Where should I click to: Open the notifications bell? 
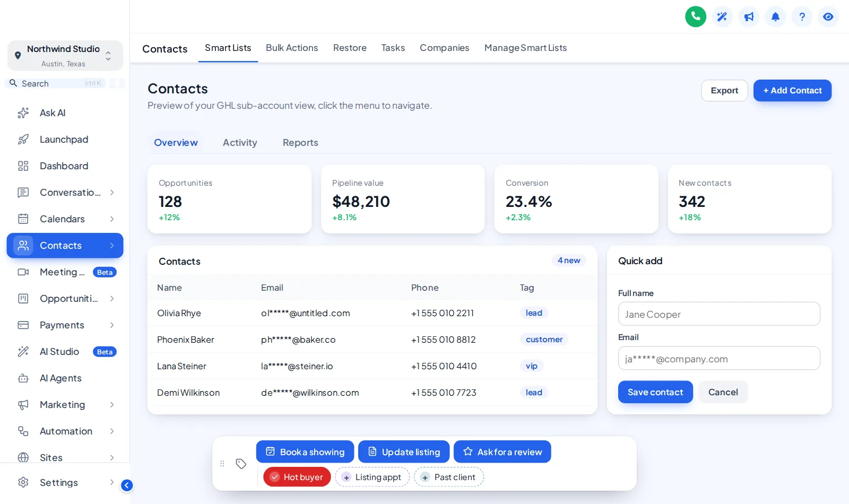(775, 16)
